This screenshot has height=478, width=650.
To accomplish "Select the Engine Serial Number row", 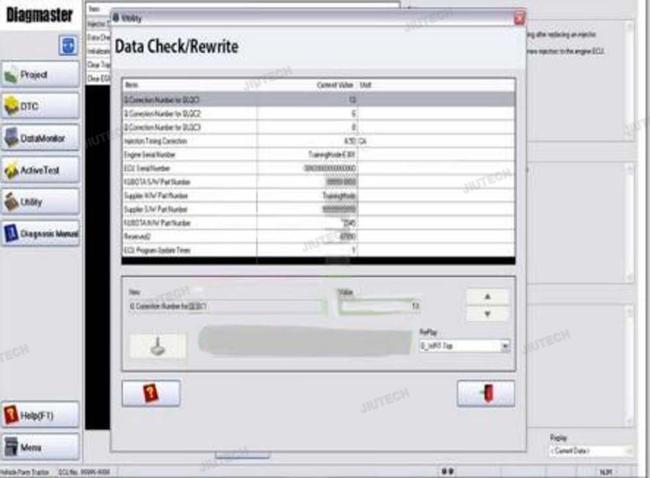I will point(240,156).
